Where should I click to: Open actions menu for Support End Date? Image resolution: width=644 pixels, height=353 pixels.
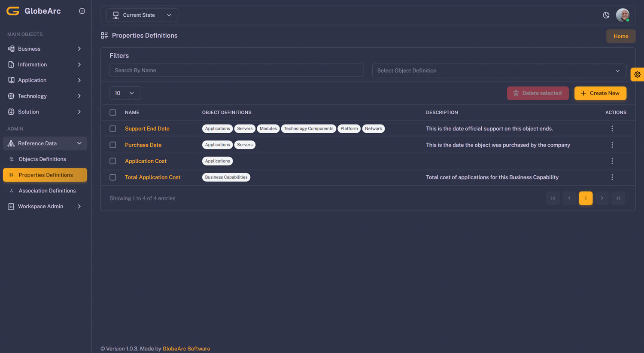pyautogui.click(x=612, y=128)
